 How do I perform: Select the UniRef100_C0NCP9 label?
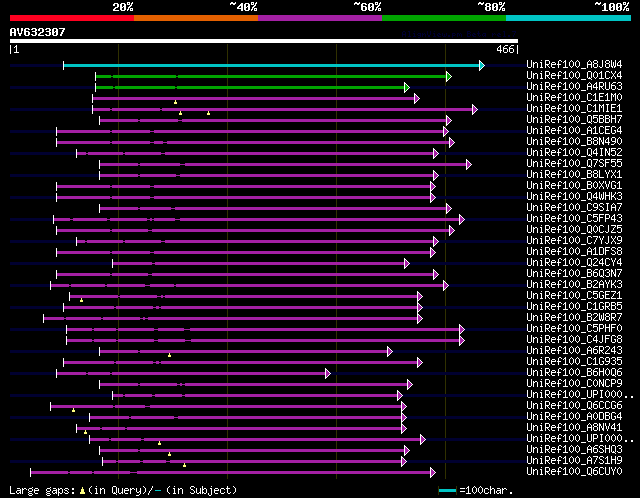(574, 384)
